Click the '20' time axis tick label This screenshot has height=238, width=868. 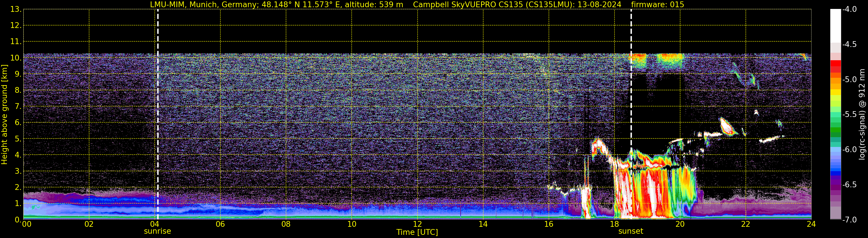click(680, 224)
